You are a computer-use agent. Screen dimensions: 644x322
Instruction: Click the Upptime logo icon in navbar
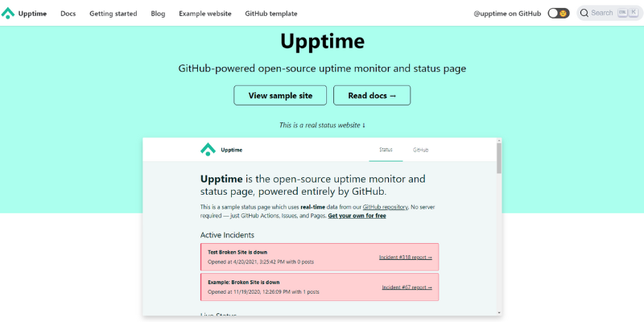[x=8, y=13]
